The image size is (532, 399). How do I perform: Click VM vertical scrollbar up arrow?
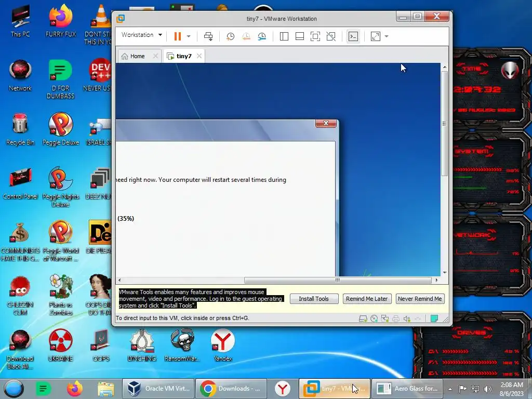[445, 67]
